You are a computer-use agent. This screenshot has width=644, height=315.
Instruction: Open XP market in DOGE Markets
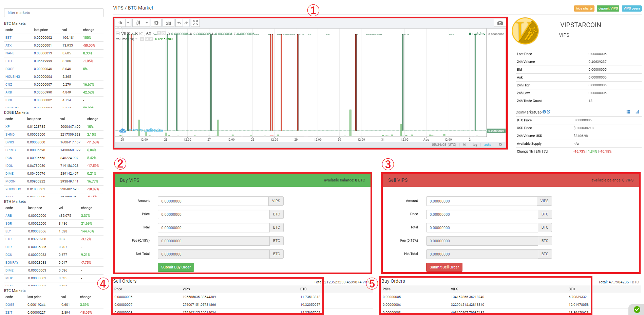[x=7, y=127]
